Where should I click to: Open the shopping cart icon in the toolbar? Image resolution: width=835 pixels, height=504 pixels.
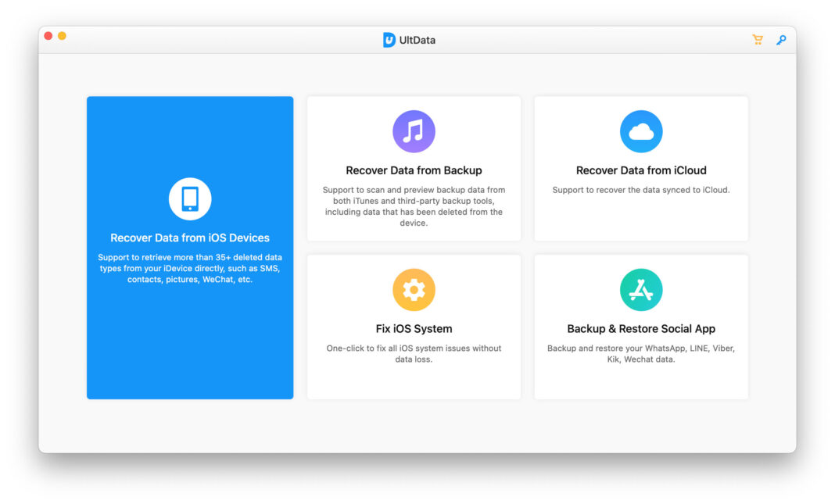click(756, 39)
